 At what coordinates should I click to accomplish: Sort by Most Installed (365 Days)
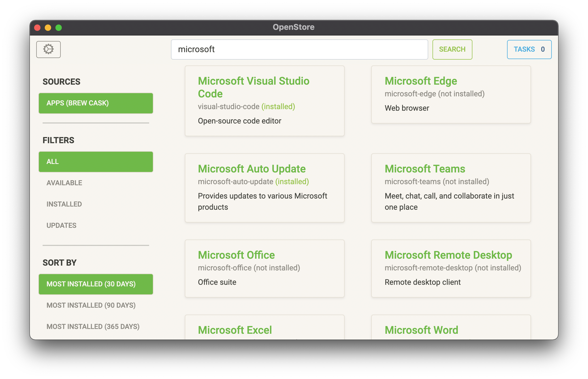coord(93,327)
